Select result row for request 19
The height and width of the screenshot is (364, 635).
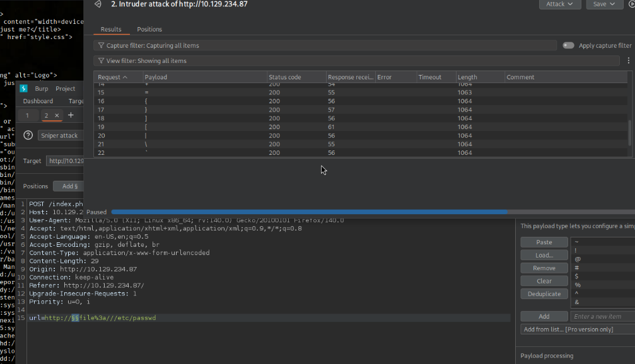pyautogui.click(x=361, y=127)
